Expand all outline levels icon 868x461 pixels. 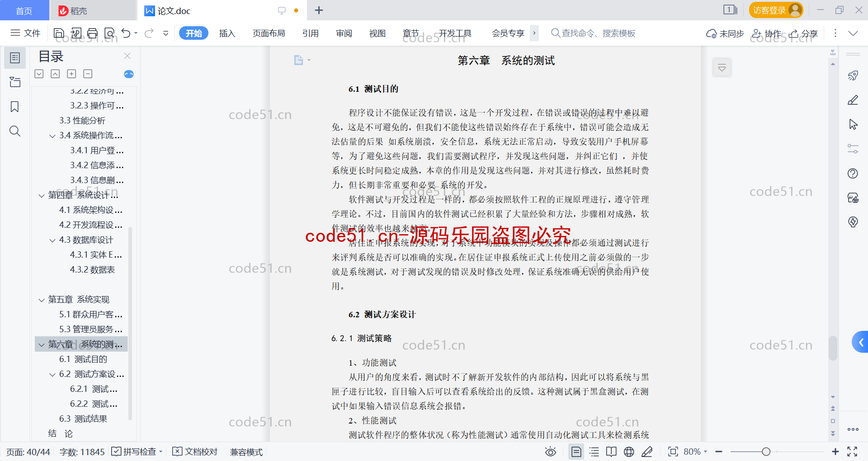tap(71, 74)
